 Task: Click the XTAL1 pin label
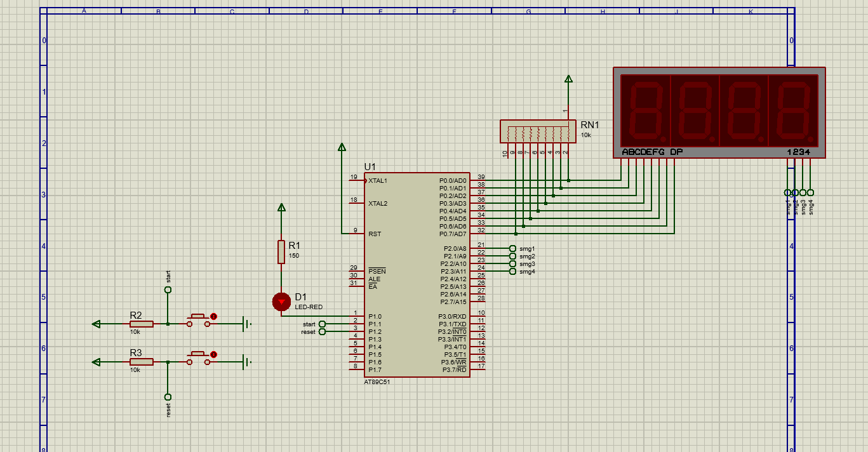coord(377,181)
